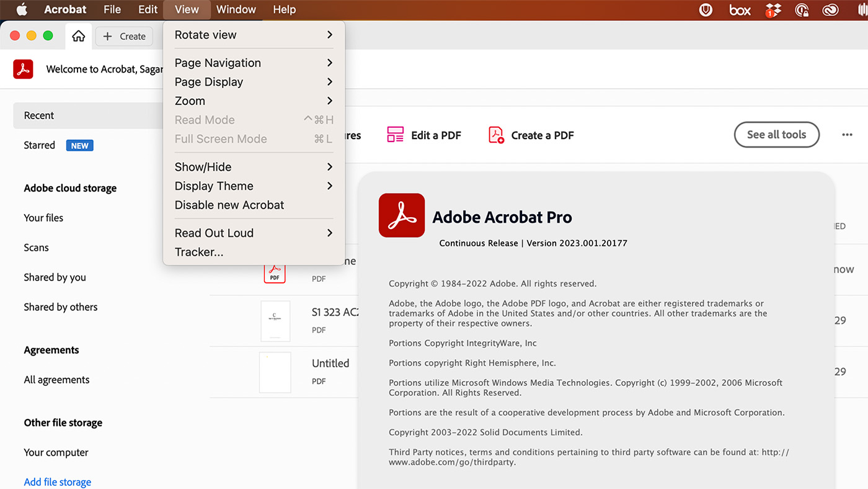The height and width of the screenshot is (489, 868).
Task: Open Your files in Adobe cloud storage
Action: (43, 218)
